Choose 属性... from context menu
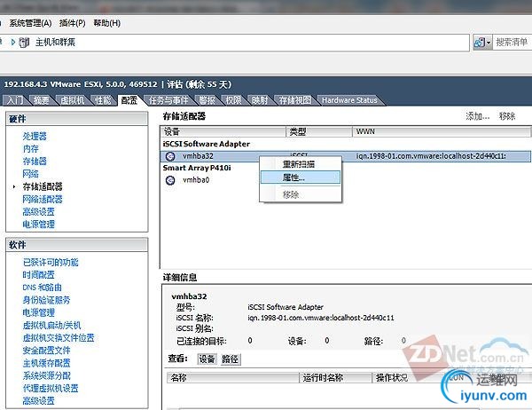The image size is (532, 410). [301, 177]
